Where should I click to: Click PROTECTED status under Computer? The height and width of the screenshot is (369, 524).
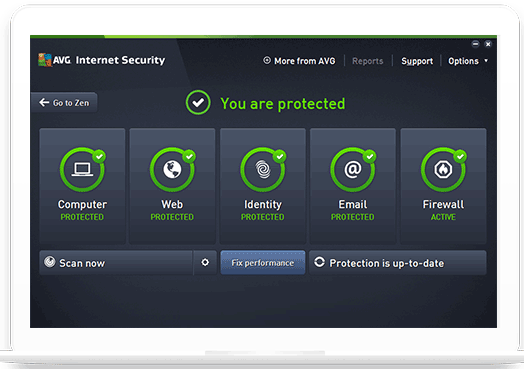(x=82, y=217)
